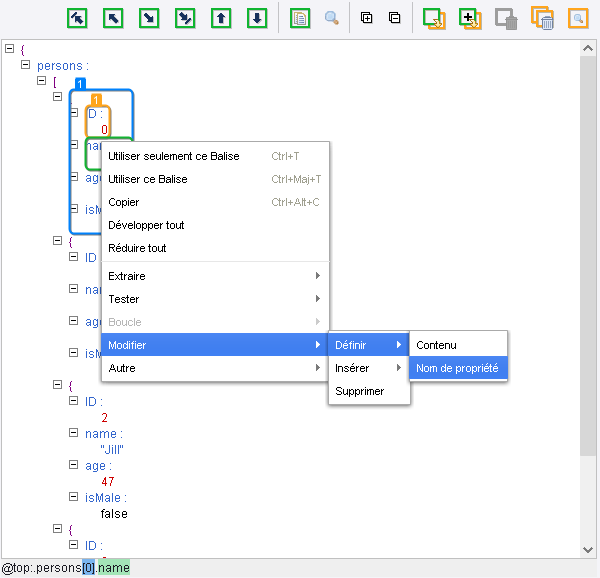Viewport: 600px width, 578px height.
Task: Click the document page toolbar icon
Action: click(x=299, y=18)
